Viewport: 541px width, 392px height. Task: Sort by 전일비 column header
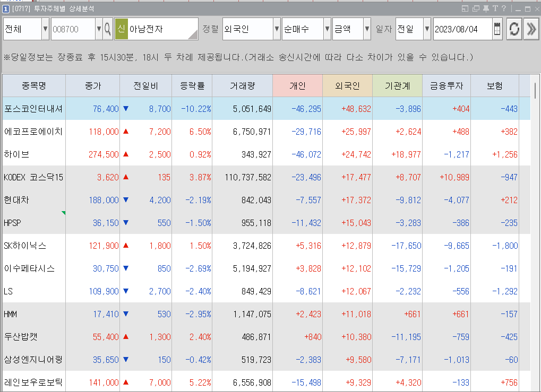pos(145,85)
